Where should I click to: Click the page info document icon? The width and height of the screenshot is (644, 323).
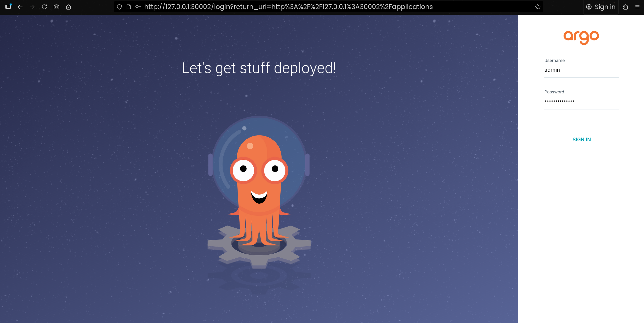(129, 7)
